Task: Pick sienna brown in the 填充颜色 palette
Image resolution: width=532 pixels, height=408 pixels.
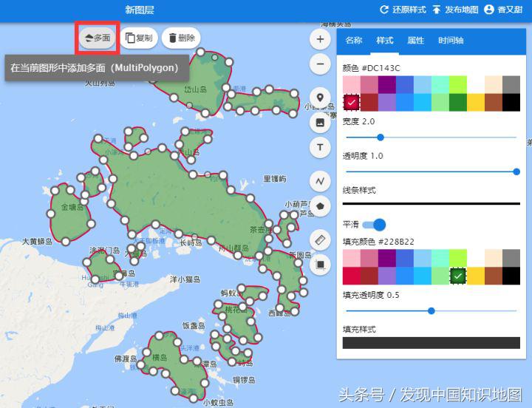Action: 494,276
